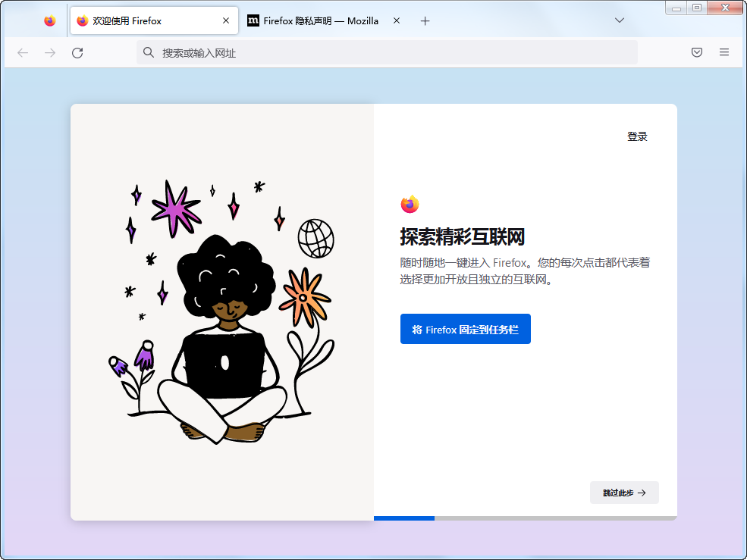Click the 登录 sign-in link
This screenshot has width=747, height=560.
click(637, 137)
